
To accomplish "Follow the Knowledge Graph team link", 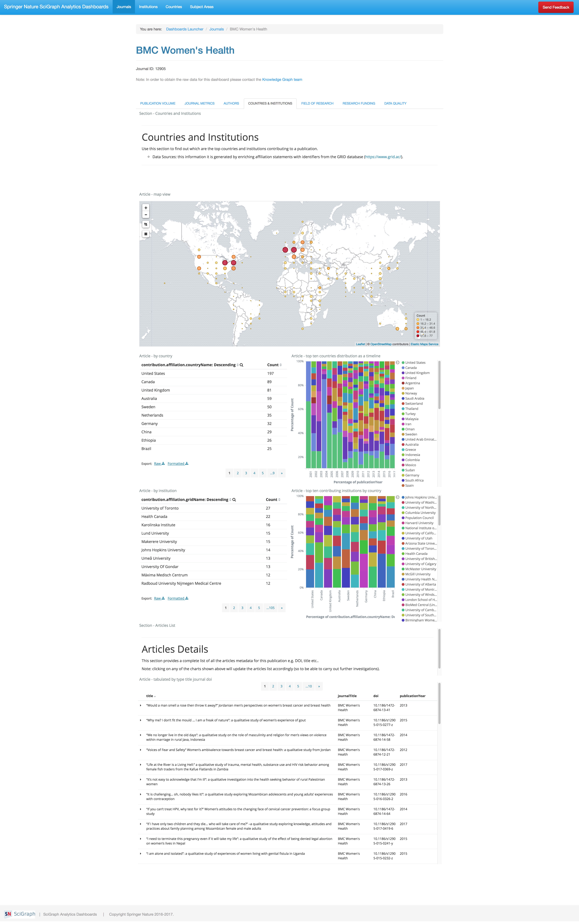I will (x=282, y=80).
